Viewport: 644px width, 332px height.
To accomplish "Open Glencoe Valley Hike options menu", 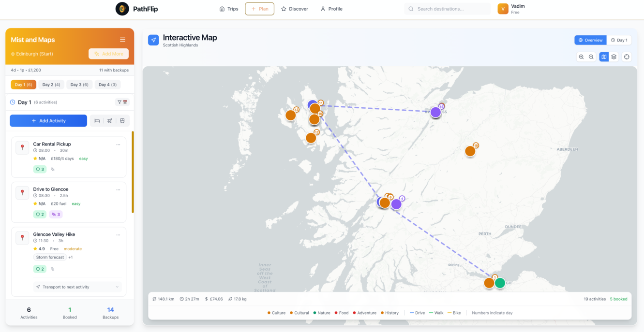I will coord(118,235).
